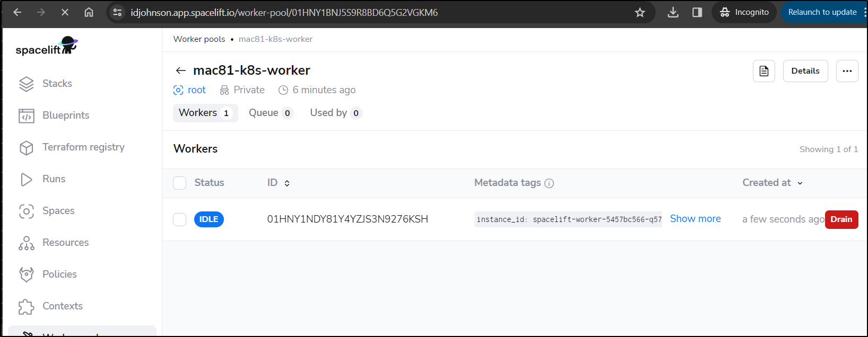Switch to the Used by tab
Screen dimensions: 868x337
tap(335, 113)
